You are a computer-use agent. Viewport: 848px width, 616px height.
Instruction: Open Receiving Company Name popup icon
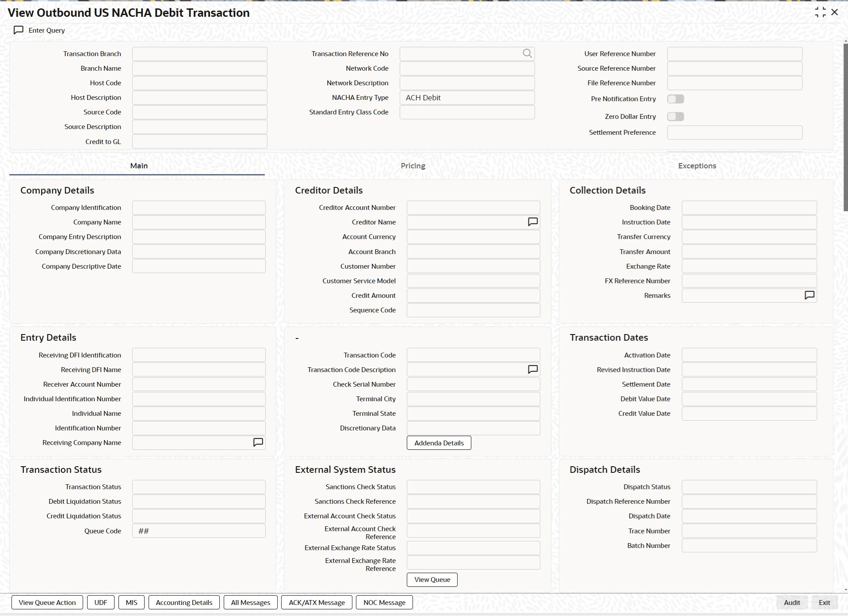258,442
